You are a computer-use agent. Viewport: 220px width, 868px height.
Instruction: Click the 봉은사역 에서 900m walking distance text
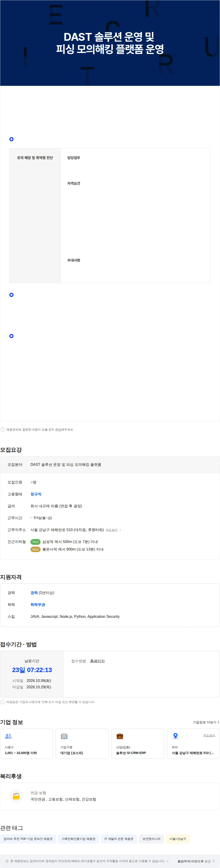click(x=73, y=549)
